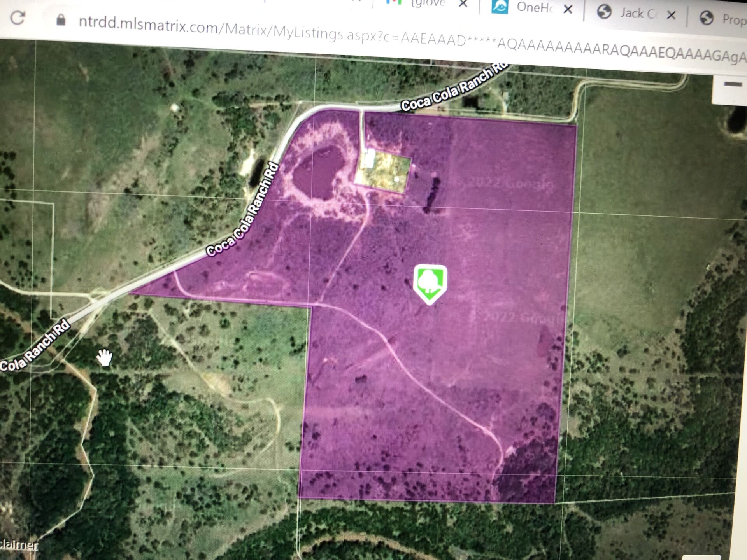Screen dimensions: 747x560
Task: Zoom out the map with minus button
Action: pyautogui.click(x=733, y=84)
